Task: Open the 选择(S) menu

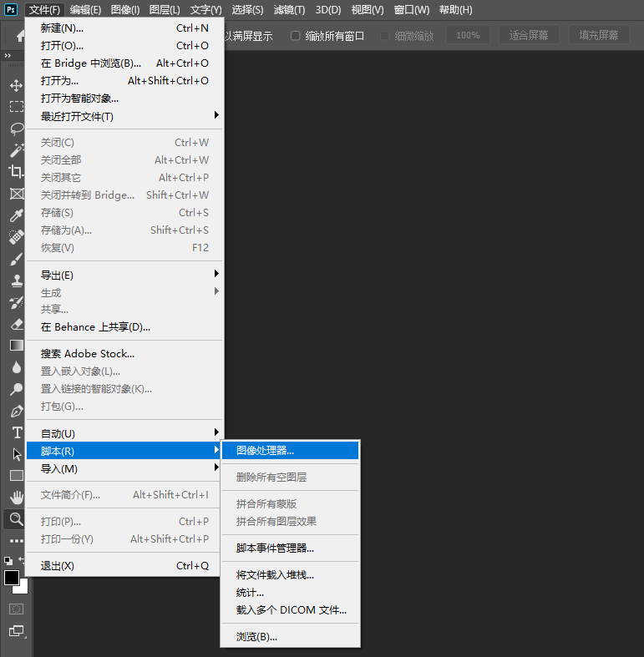Action: pyautogui.click(x=247, y=10)
